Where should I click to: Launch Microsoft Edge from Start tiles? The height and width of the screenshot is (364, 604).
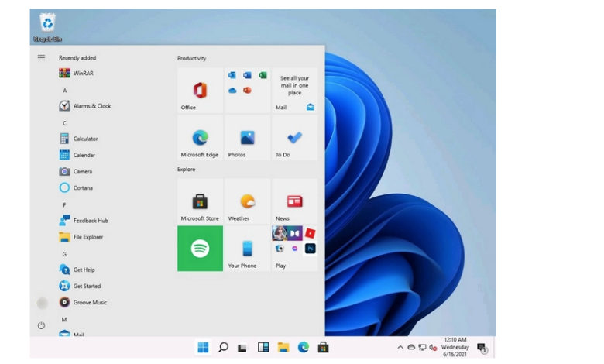tap(200, 139)
